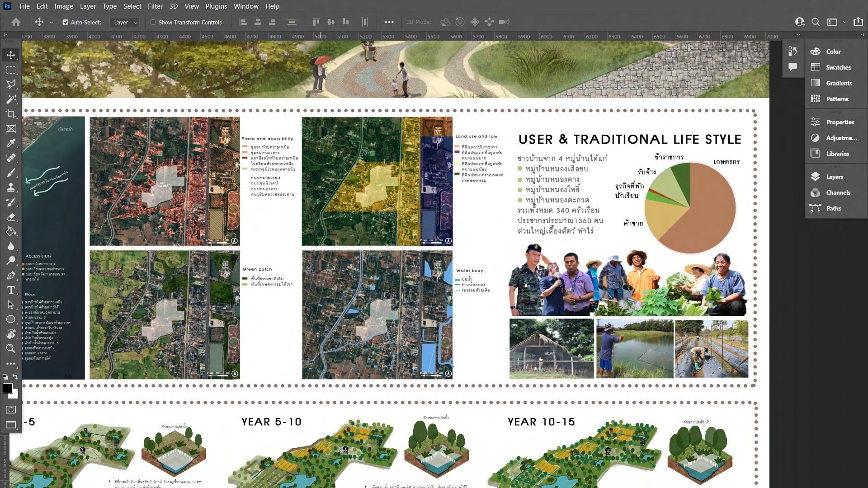Viewport: 868px width, 488px height.
Task: Select the Healing Brush tool
Action: pyautogui.click(x=11, y=158)
